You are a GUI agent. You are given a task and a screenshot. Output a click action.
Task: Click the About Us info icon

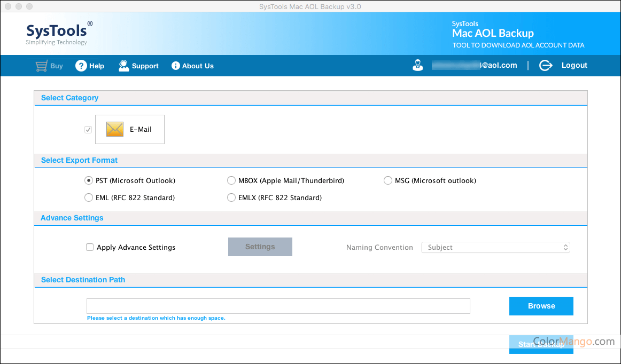[175, 66]
